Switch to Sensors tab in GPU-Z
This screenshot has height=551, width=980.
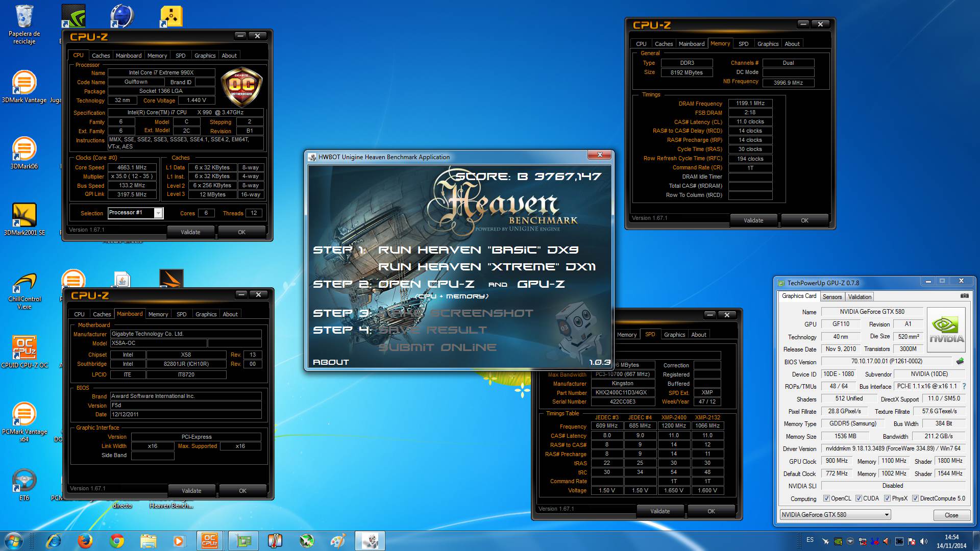[x=832, y=297]
